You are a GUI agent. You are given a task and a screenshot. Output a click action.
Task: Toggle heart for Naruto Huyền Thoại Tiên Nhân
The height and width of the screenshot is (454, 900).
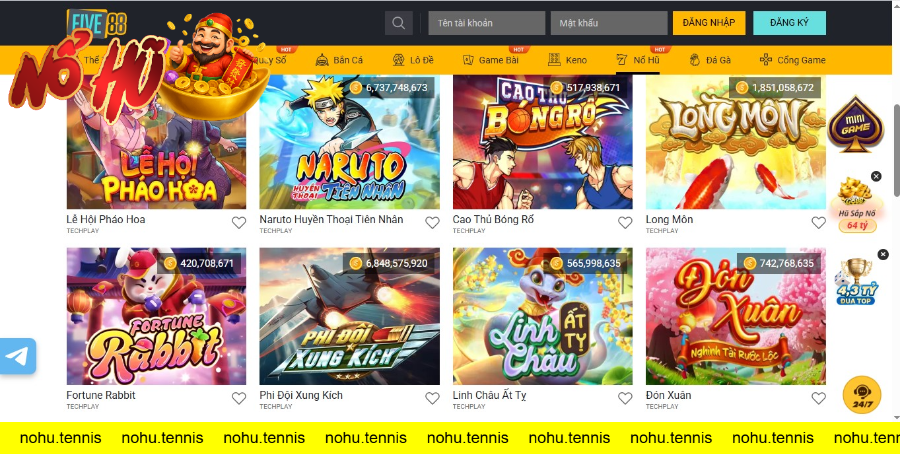pyautogui.click(x=432, y=223)
